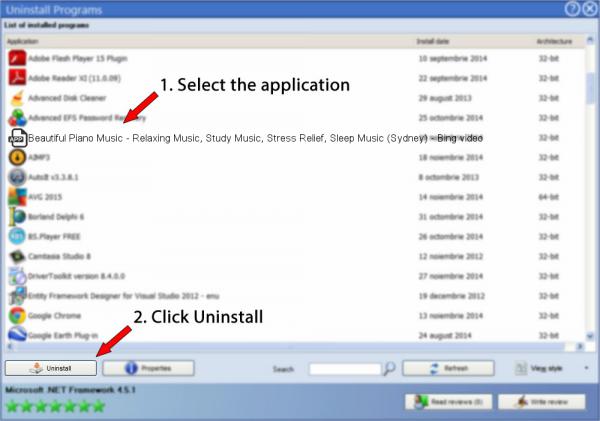Close the Uninstall Programs window
This screenshot has height=421, width=600.
point(590,9)
